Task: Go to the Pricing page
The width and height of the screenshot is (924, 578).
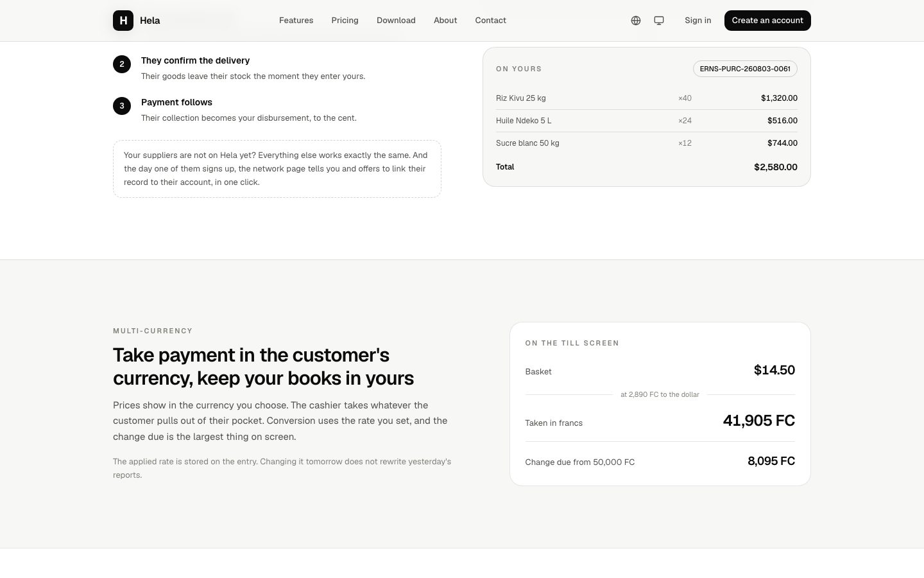Action: 345,21
